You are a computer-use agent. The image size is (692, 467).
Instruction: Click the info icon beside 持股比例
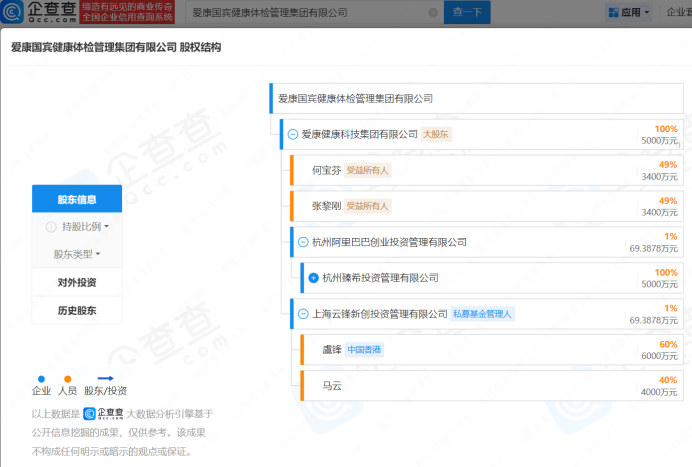[51, 227]
